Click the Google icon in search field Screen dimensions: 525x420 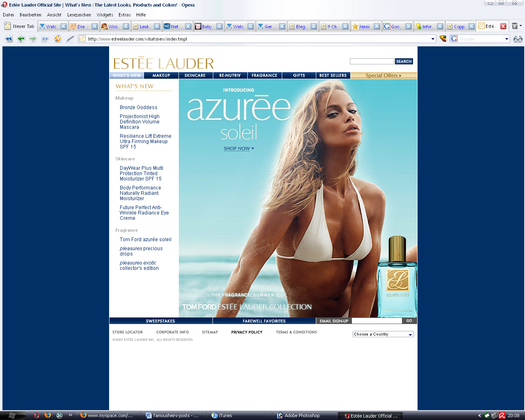(x=454, y=39)
